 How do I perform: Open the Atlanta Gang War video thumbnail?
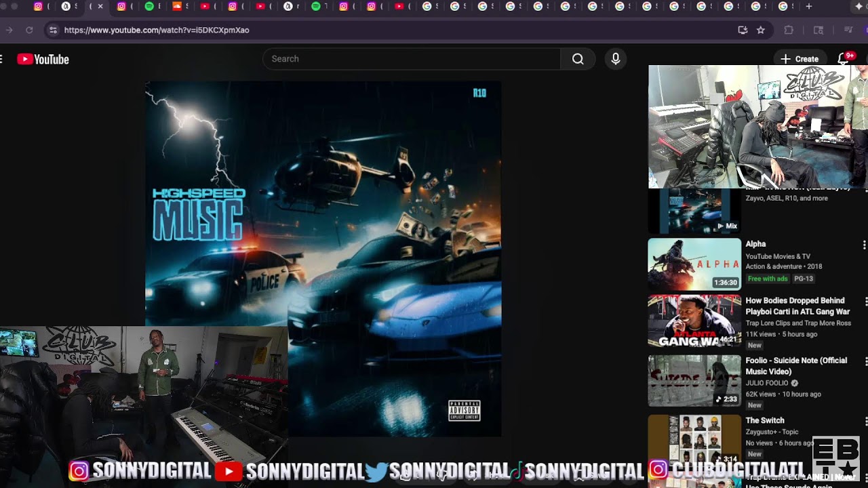[694, 321]
